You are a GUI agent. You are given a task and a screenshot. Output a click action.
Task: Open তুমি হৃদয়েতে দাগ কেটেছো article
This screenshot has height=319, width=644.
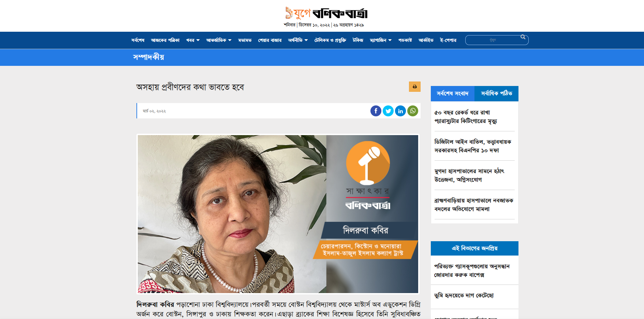tap(464, 295)
